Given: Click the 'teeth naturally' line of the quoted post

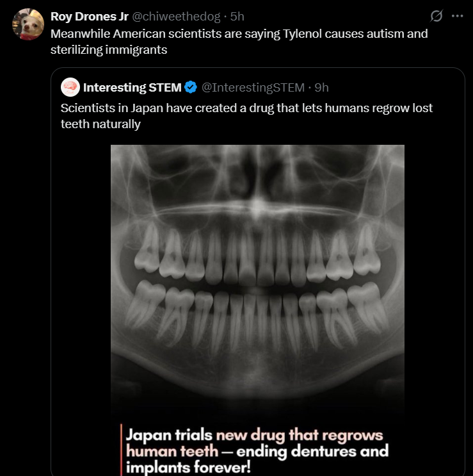Looking at the screenshot, I should click(x=100, y=124).
